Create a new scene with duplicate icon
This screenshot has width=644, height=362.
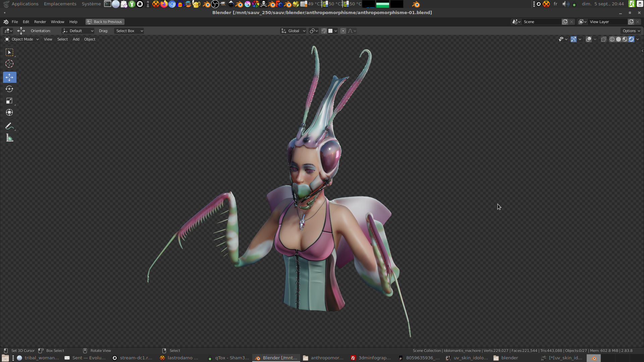[x=565, y=22]
